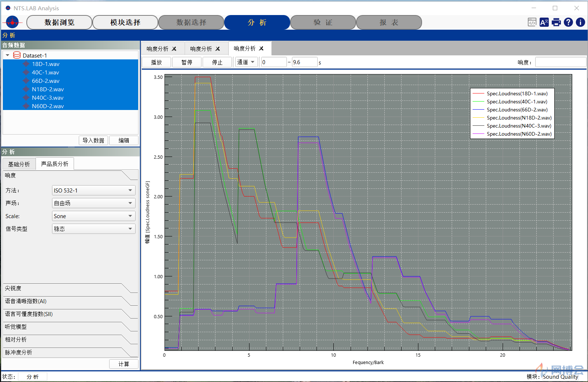Switch to the 基础分析 tab

click(x=19, y=164)
